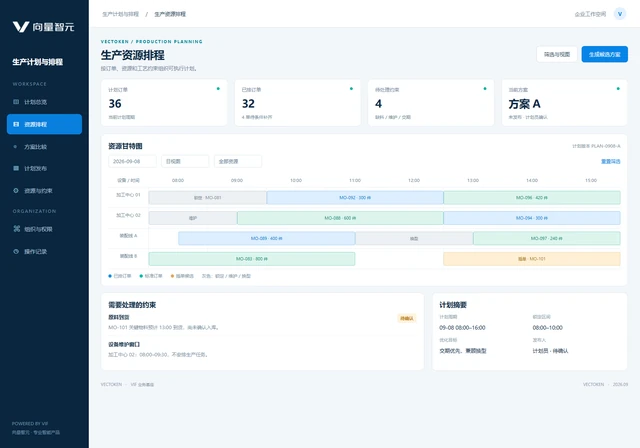Click the 计划总览 sidebar icon
The height and width of the screenshot is (448, 640).
pos(16,102)
